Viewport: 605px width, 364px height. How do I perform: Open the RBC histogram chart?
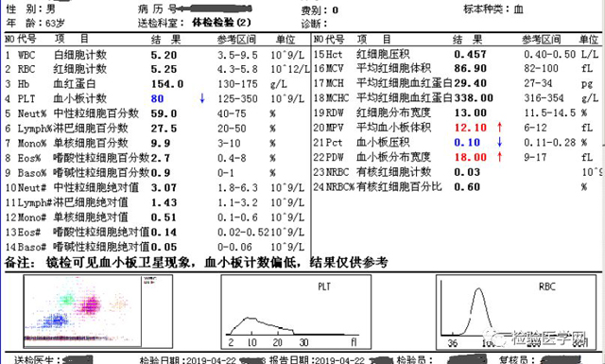pyautogui.click(x=516, y=312)
